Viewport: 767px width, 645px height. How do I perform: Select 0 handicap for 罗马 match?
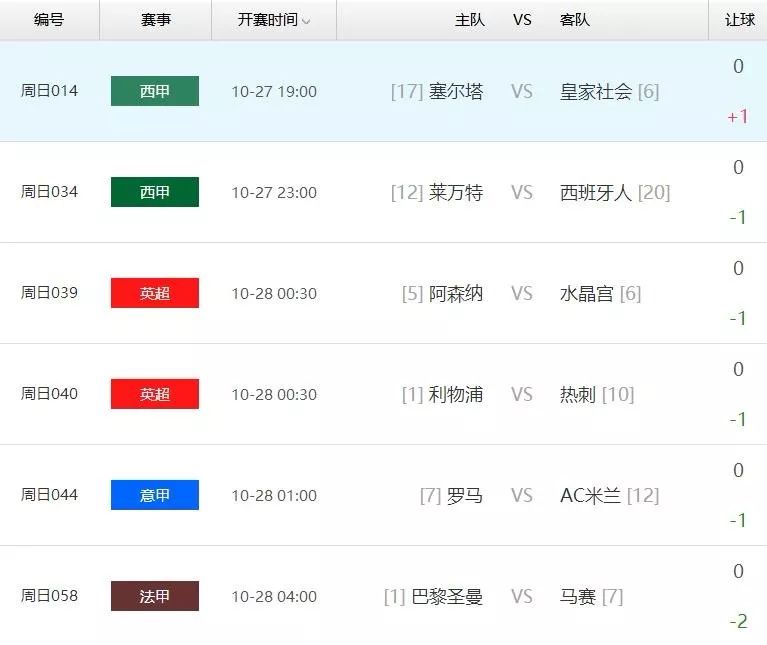(739, 470)
